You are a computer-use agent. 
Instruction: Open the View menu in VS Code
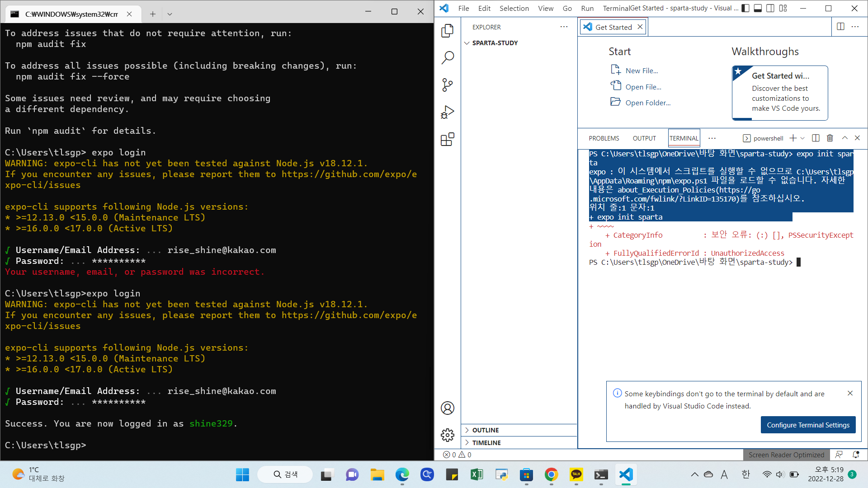546,8
